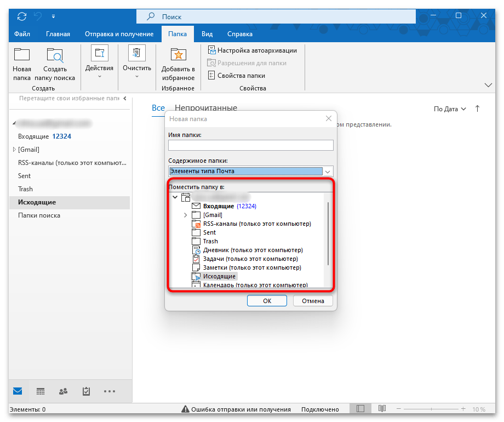Expand the [Gmail] node in the folder tree
This screenshot has height=422, width=504.
(185, 215)
